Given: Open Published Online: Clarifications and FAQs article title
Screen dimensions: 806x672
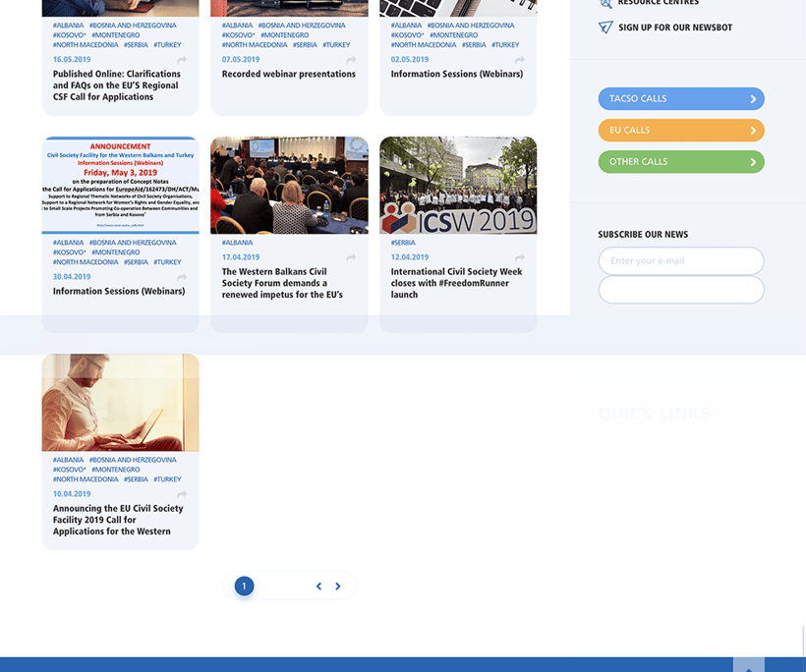Looking at the screenshot, I should (x=117, y=85).
